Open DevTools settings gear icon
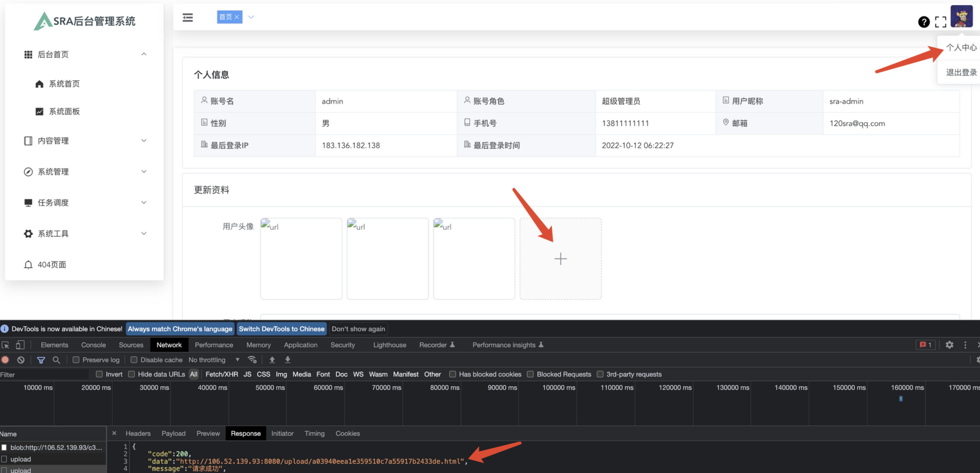 (x=949, y=345)
